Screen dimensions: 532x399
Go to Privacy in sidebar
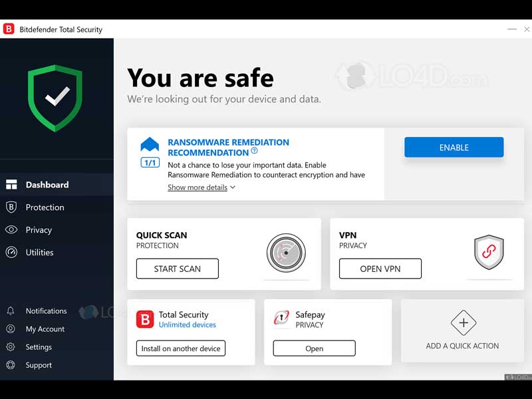(39, 230)
